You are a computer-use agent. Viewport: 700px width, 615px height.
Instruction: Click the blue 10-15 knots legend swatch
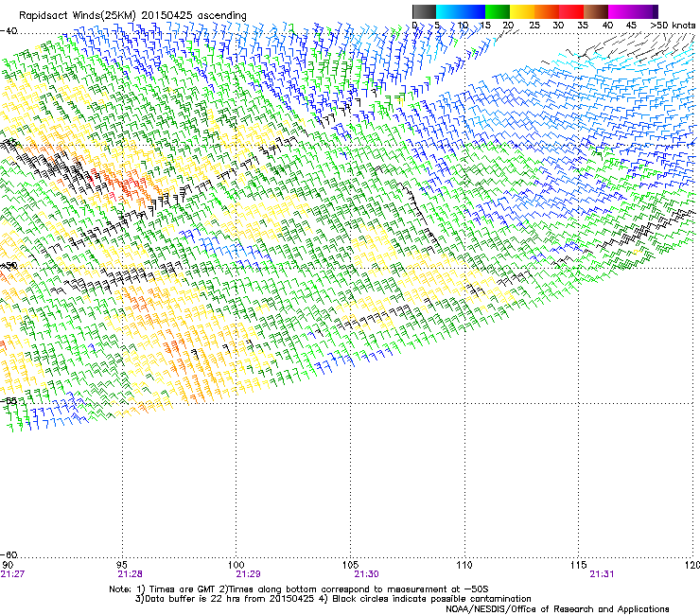pyautogui.click(x=473, y=11)
